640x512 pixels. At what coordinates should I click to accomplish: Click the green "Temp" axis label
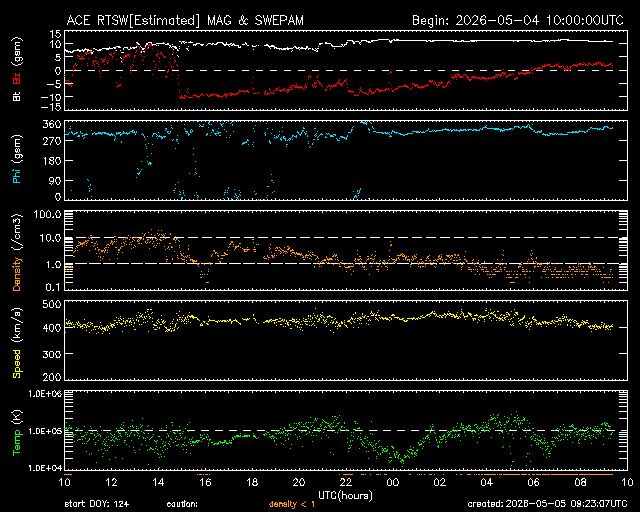coord(17,443)
